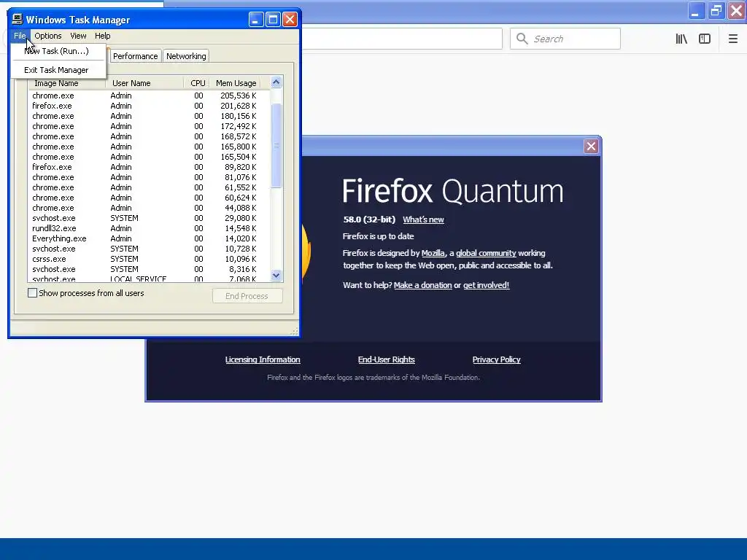Switch to the Performance tab
The width and height of the screenshot is (747, 560).
[x=135, y=56]
